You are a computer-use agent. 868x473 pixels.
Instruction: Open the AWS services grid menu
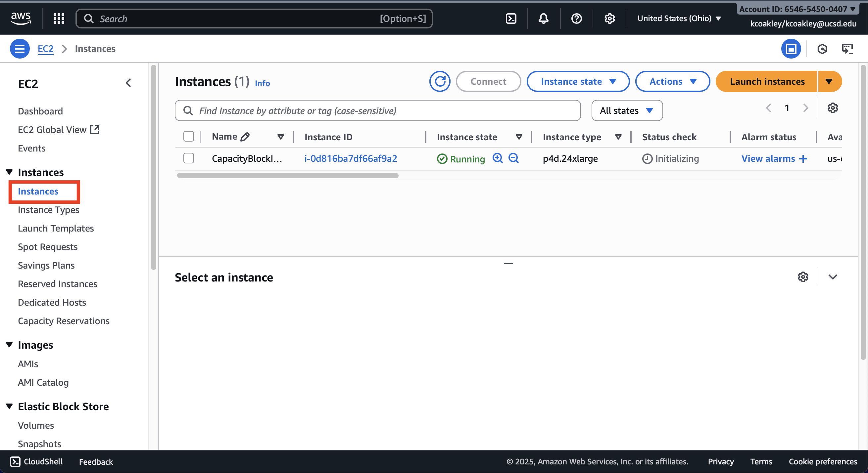point(59,19)
